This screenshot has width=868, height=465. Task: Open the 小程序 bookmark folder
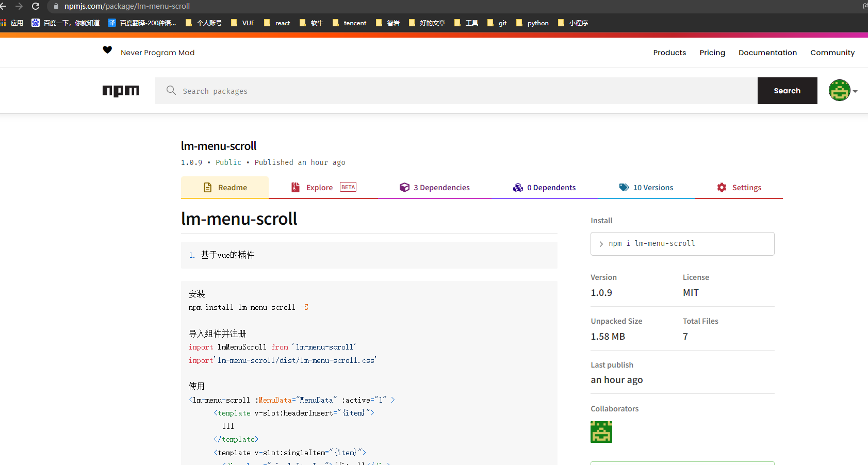[x=573, y=23]
